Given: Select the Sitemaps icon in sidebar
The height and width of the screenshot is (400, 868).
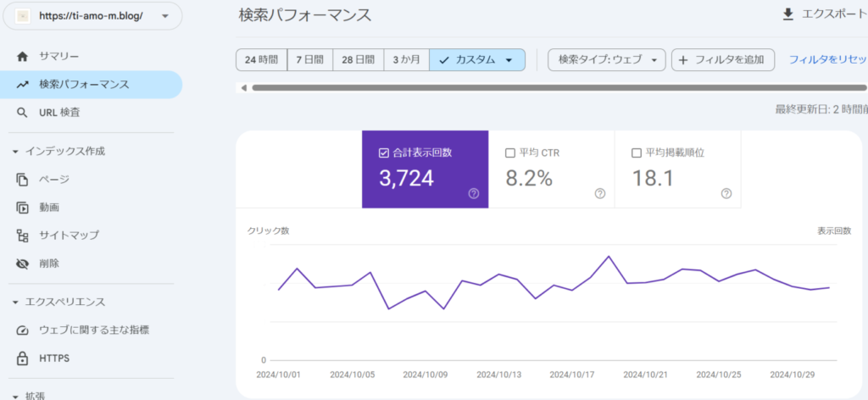Looking at the screenshot, I should coord(23,235).
